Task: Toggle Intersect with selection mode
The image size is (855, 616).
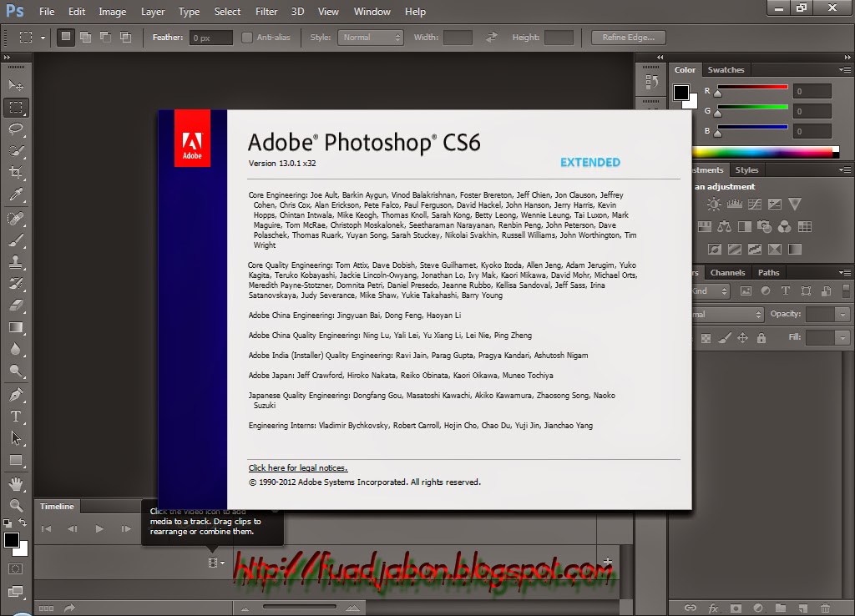Action: tap(126, 37)
